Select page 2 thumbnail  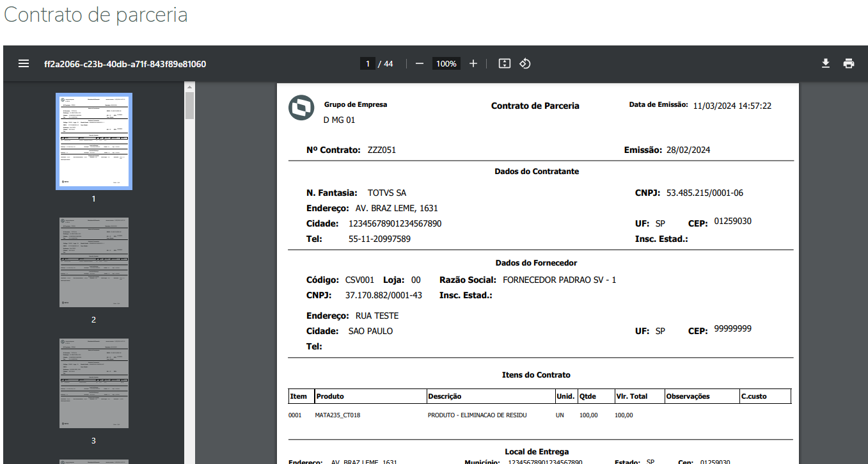click(x=94, y=262)
